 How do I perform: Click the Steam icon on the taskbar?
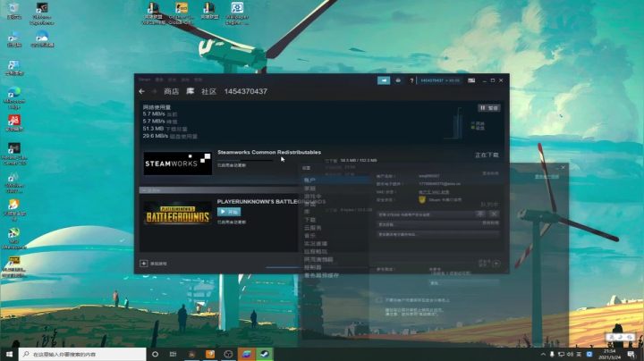[x=265, y=354]
